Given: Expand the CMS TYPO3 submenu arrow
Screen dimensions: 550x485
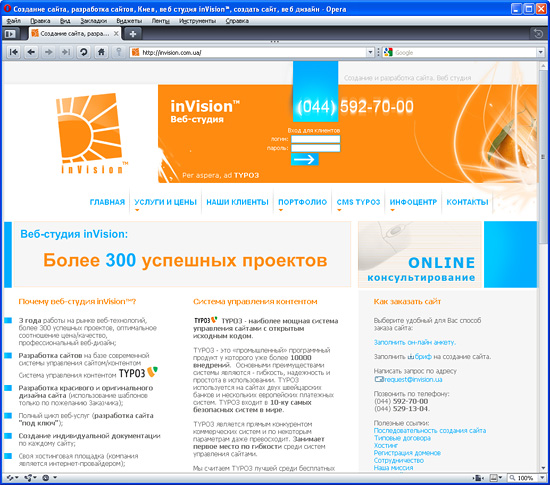Looking at the screenshot, I should pyautogui.click(x=339, y=210).
